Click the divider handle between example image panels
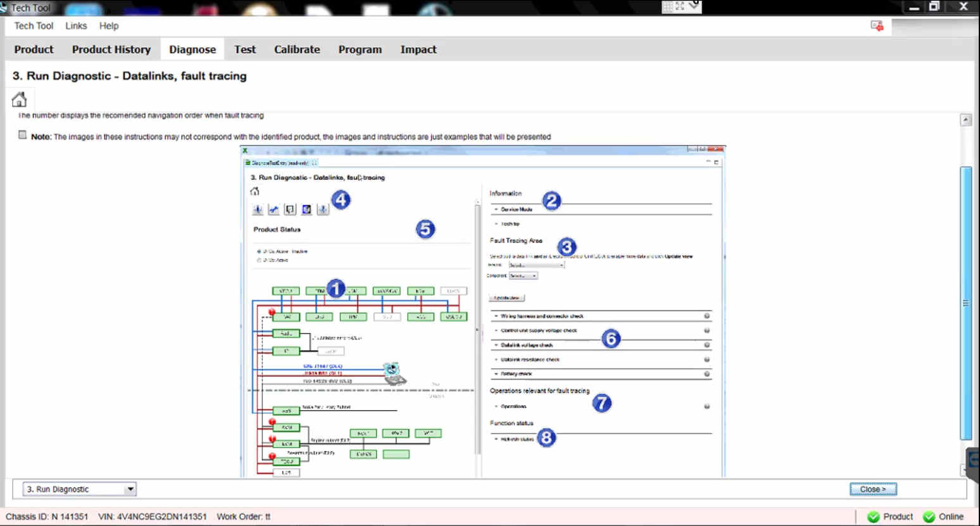 point(478,329)
